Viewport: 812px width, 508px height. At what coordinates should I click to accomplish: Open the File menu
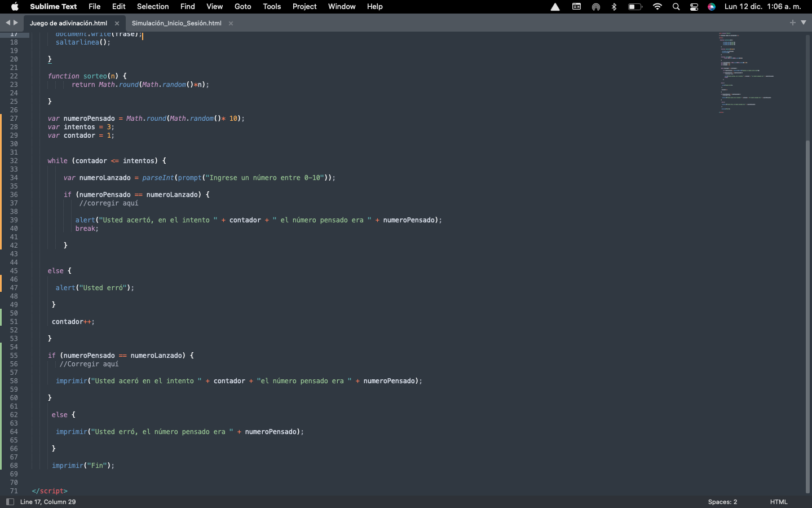point(94,7)
